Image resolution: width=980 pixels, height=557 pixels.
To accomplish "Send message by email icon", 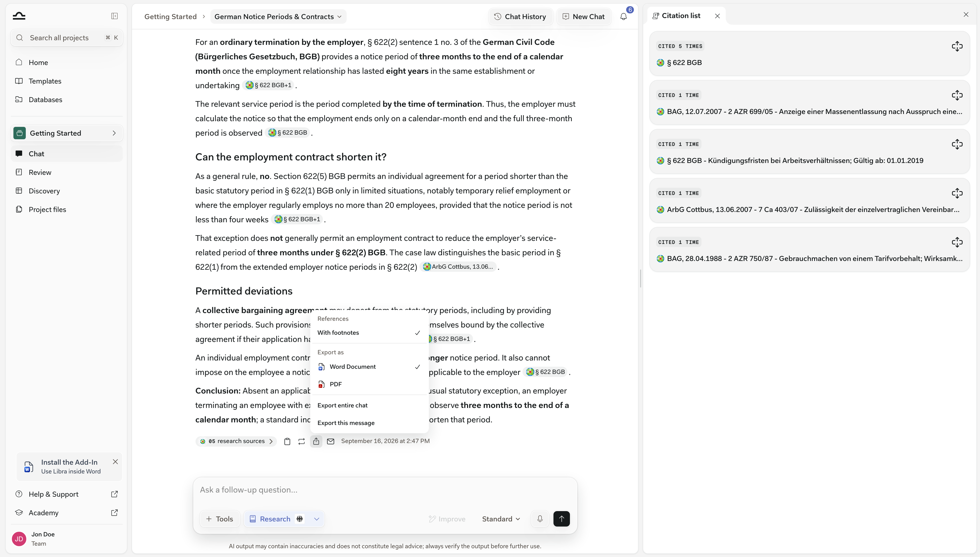I will pos(330,441).
